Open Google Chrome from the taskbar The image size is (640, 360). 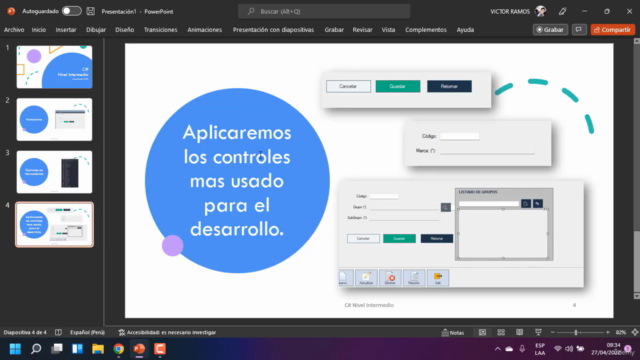pyautogui.click(x=119, y=349)
